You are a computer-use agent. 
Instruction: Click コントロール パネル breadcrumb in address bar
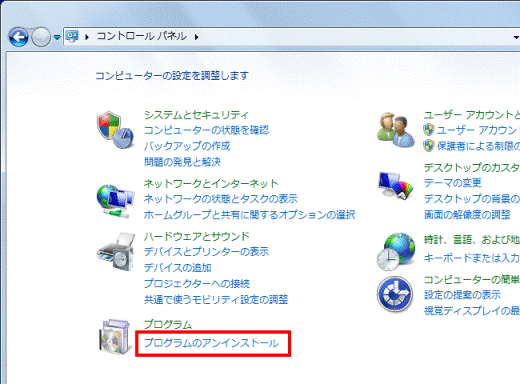point(142,36)
